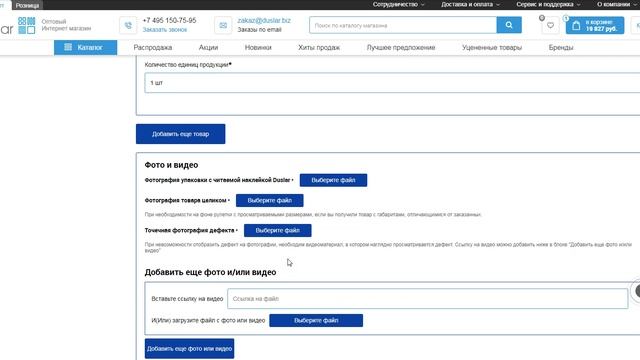Click the Количество единиц продукции label
Viewport: 640px width, 360px height.
[x=188, y=64]
